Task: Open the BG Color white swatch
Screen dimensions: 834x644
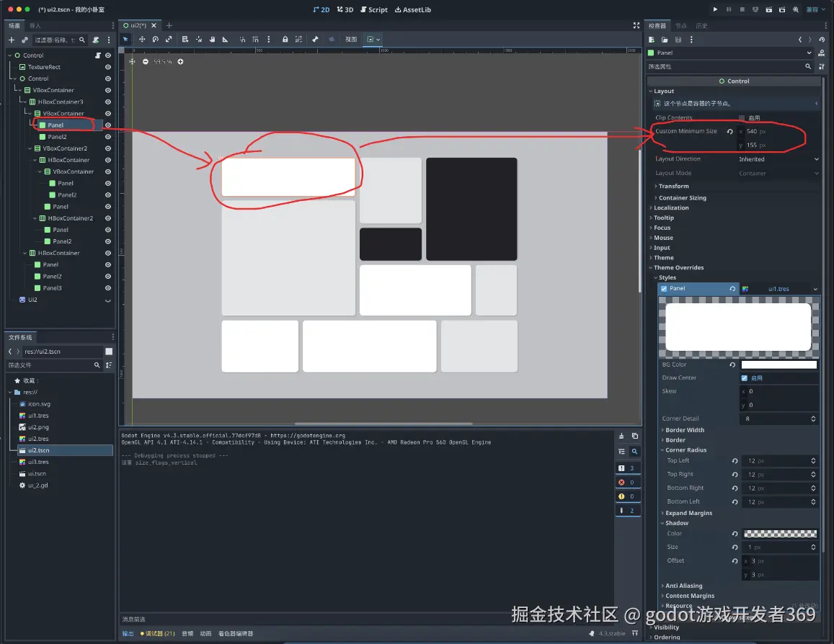Action: (778, 365)
